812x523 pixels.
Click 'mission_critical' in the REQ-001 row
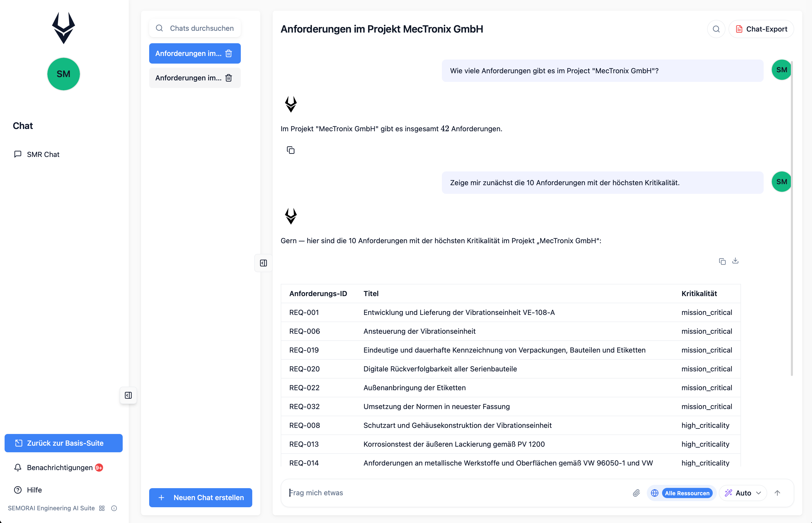point(706,312)
